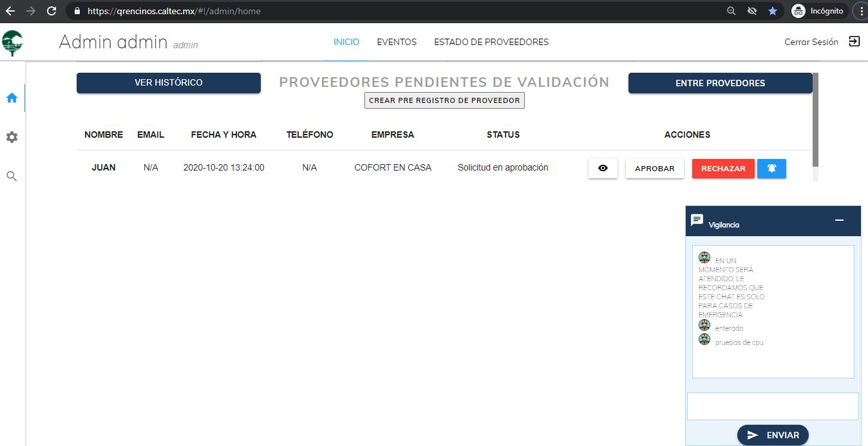Screen dimensions: 868x446
Task: Bookmark page with the star icon
Action: click(773, 11)
